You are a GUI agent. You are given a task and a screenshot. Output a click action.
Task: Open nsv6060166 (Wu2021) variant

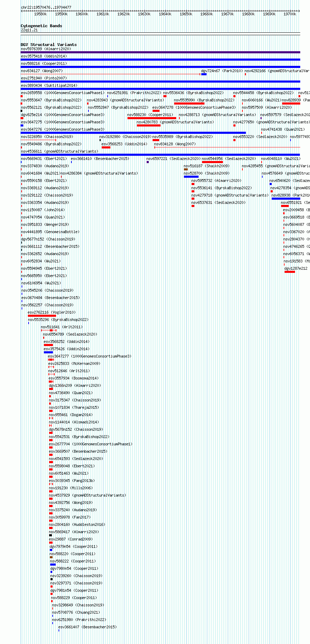pos(261,100)
